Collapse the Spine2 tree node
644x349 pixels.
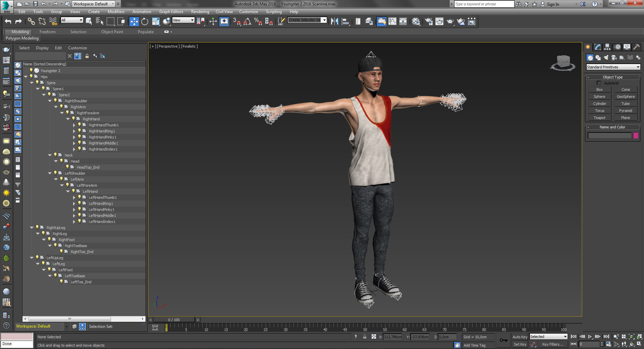pyautogui.click(x=44, y=95)
